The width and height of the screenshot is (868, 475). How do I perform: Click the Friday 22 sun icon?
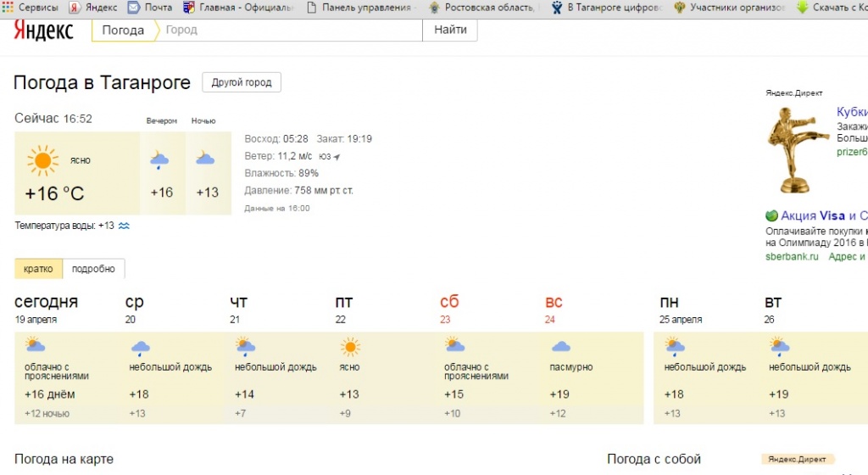(350, 348)
